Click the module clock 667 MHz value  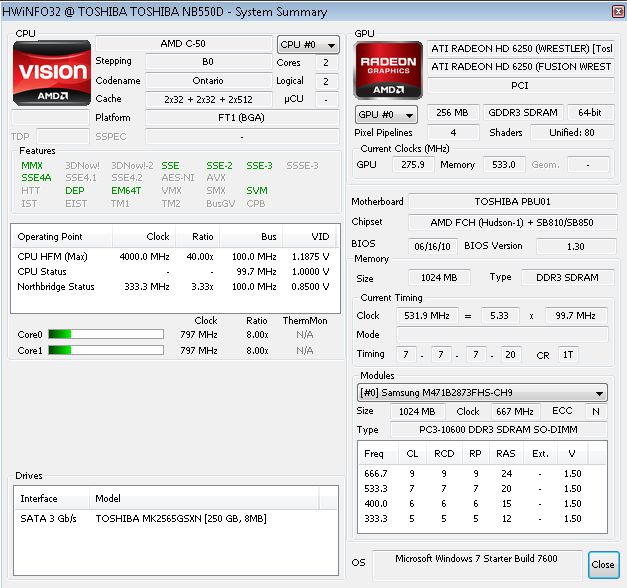coord(515,411)
